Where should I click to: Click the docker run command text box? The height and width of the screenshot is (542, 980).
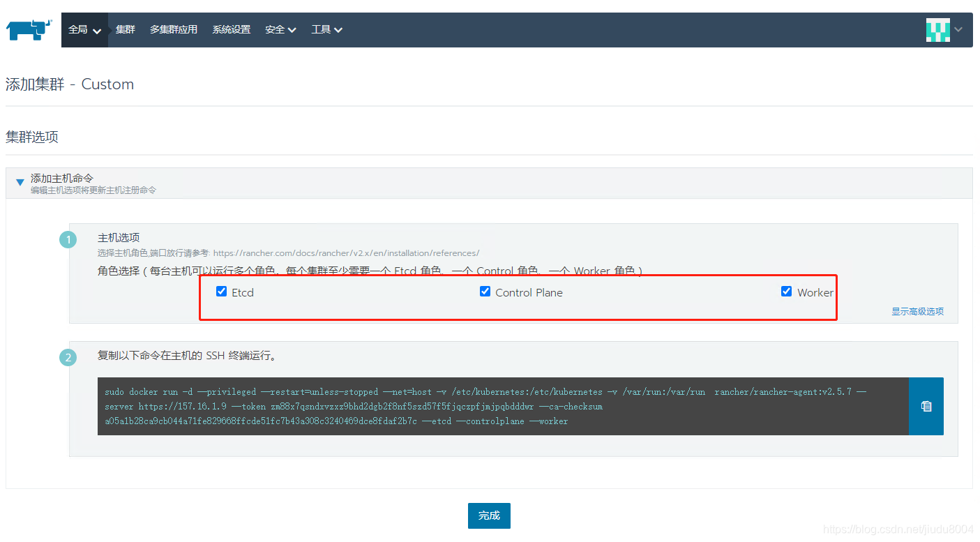tap(503, 406)
